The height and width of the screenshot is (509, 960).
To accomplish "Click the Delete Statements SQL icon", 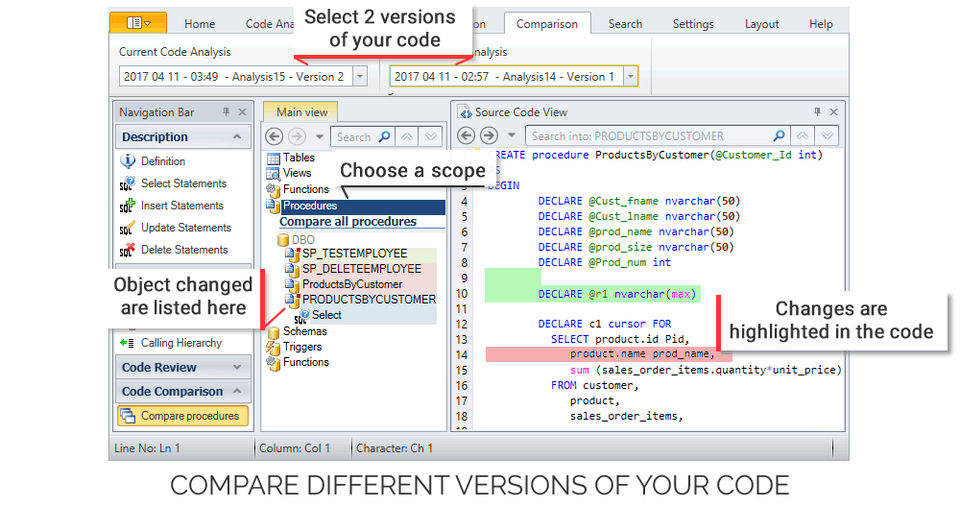I will pyautogui.click(x=127, y=250).
